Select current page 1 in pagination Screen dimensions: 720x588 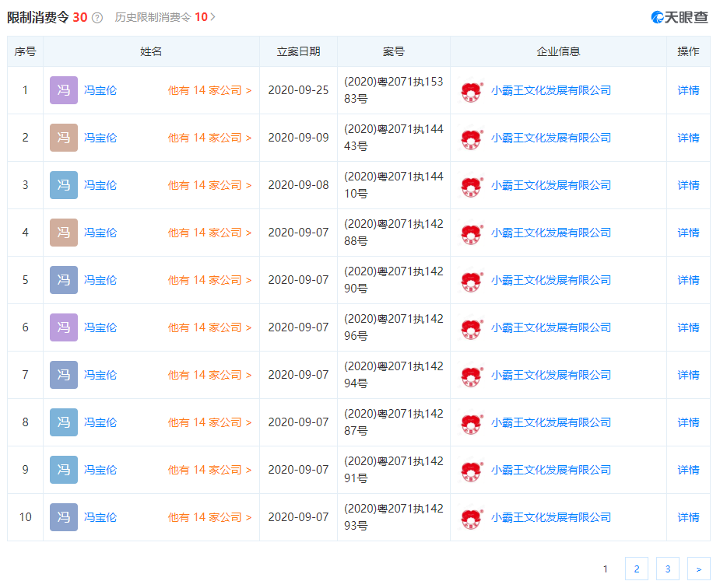click(606, 569)
